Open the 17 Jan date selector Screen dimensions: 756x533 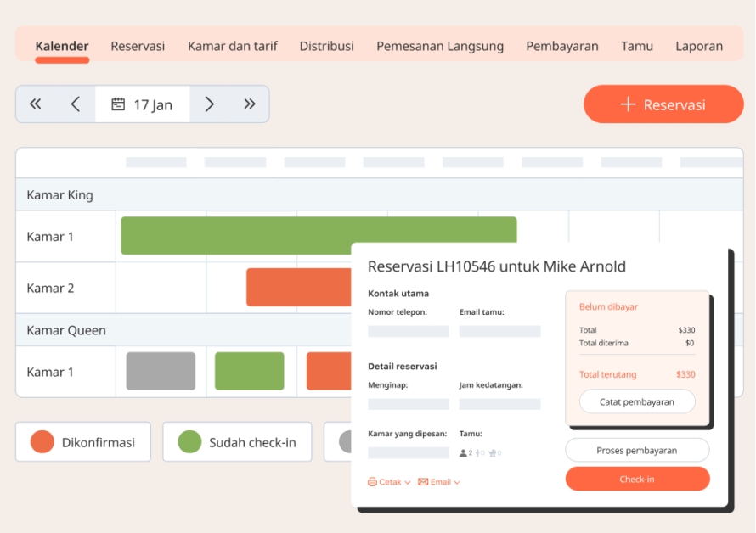pos(142,104)
